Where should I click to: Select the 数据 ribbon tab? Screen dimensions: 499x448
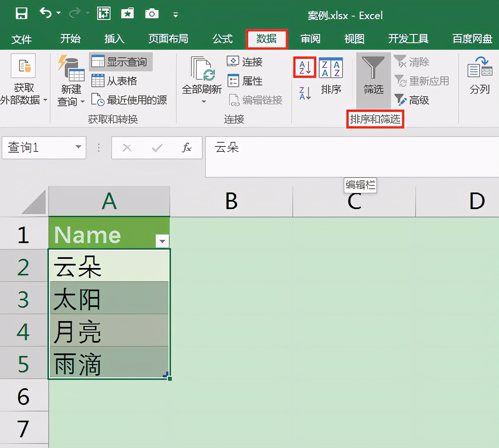[x=267, y=39]
